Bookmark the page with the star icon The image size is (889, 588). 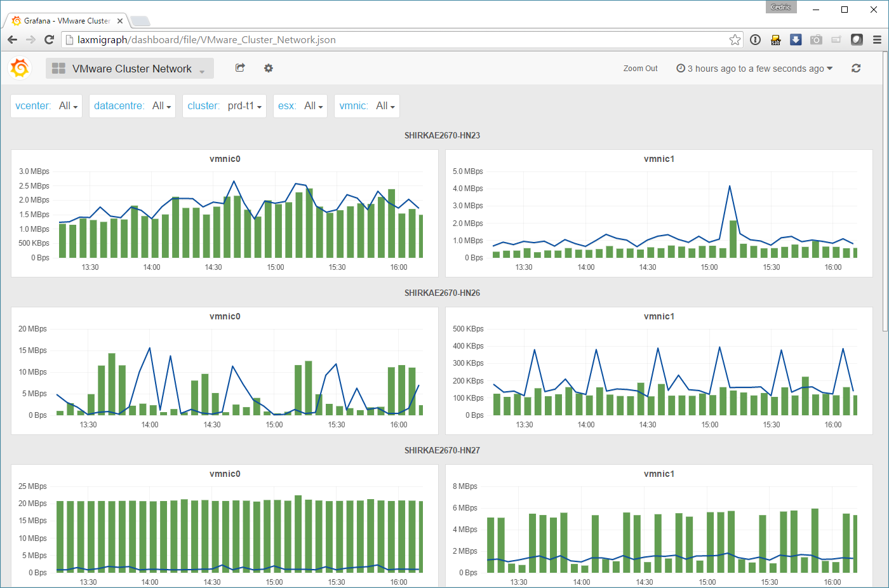pyautogui.click(x=735, y=40)
